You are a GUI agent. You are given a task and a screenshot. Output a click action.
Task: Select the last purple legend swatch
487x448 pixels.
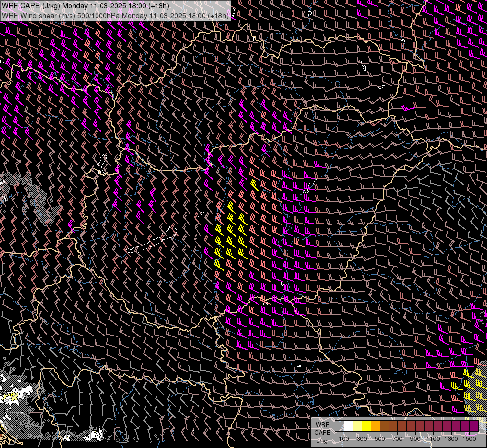474,426
